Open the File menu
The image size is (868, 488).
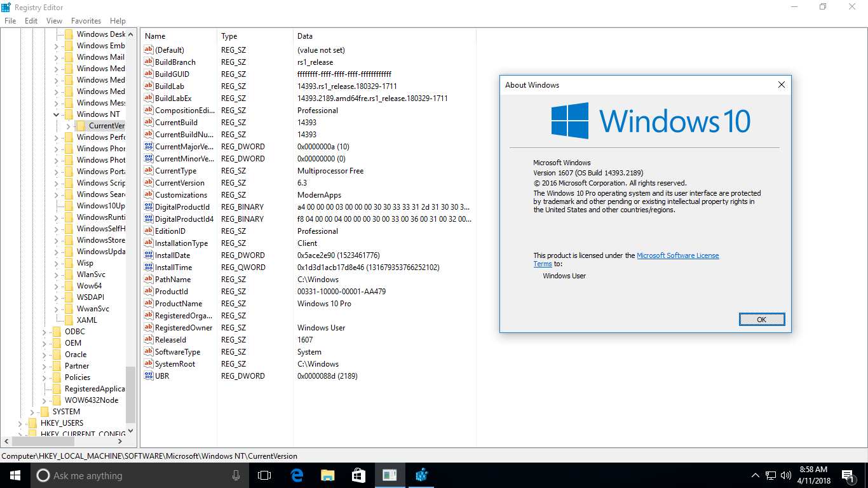click(10, 21)
